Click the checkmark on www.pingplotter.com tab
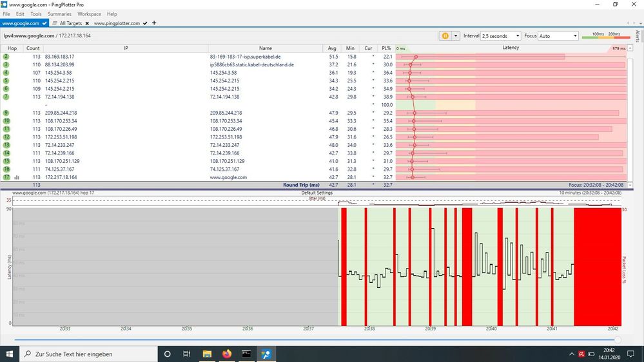The image size is (644, 362). [146, 23]
